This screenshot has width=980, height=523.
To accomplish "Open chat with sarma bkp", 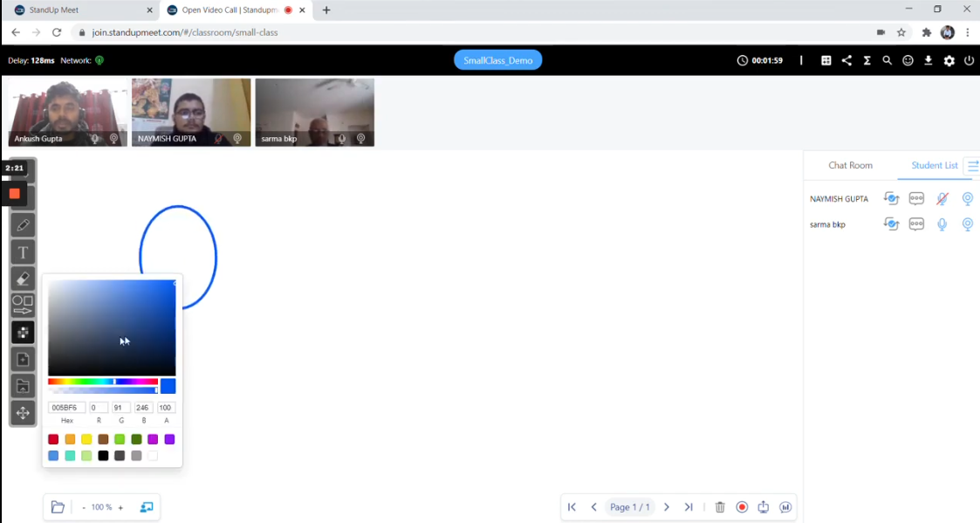I will click(916, 224).
